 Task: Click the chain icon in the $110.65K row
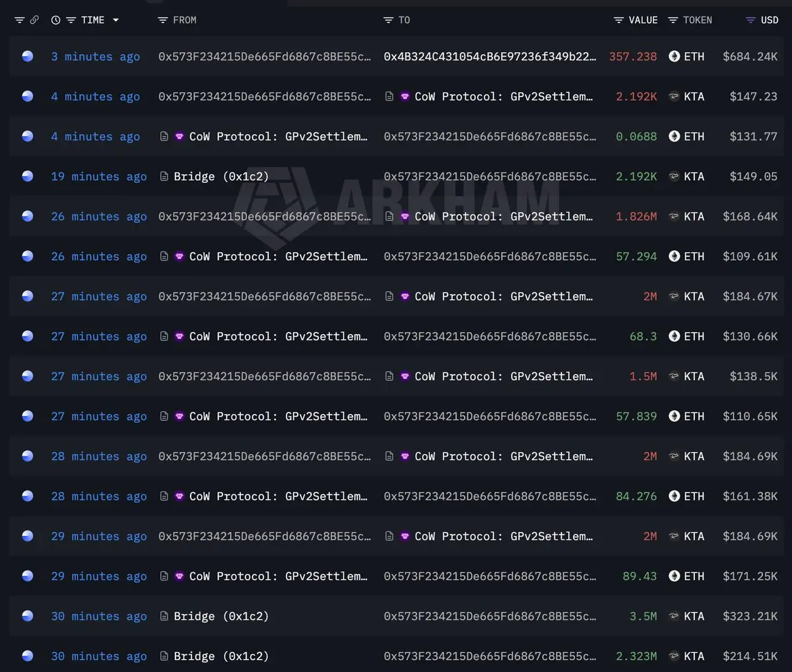[28, 416]
